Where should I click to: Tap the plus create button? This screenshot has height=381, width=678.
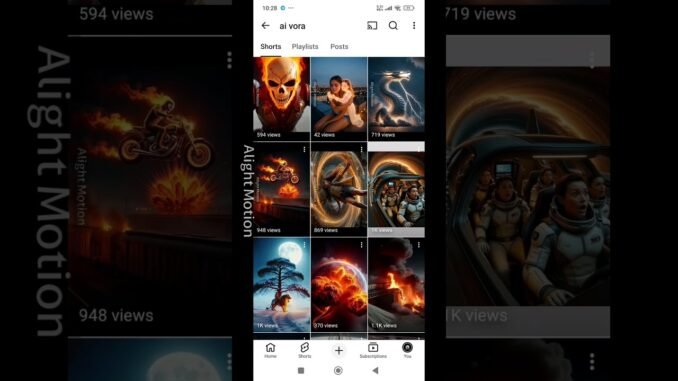click(339, 351)
